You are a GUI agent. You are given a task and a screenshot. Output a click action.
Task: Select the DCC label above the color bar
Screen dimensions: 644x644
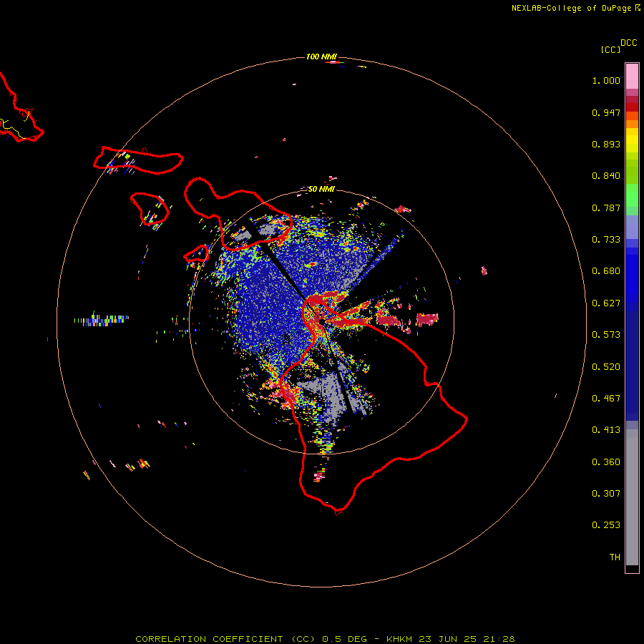coord(628,43)
